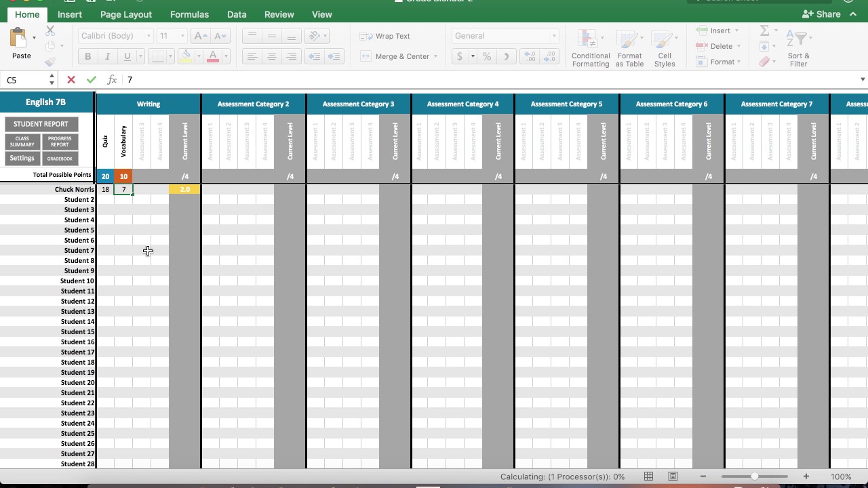Screen dimensions: 868x488
Task: Apply comma style number format
Action: click(x=506, y=56)
